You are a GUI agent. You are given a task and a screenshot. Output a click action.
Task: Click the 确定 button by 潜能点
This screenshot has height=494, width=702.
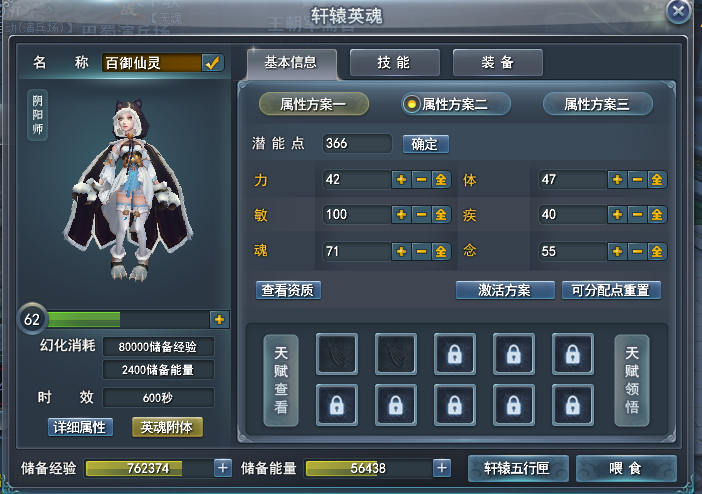pyautogui.click(x=425, y=144)
